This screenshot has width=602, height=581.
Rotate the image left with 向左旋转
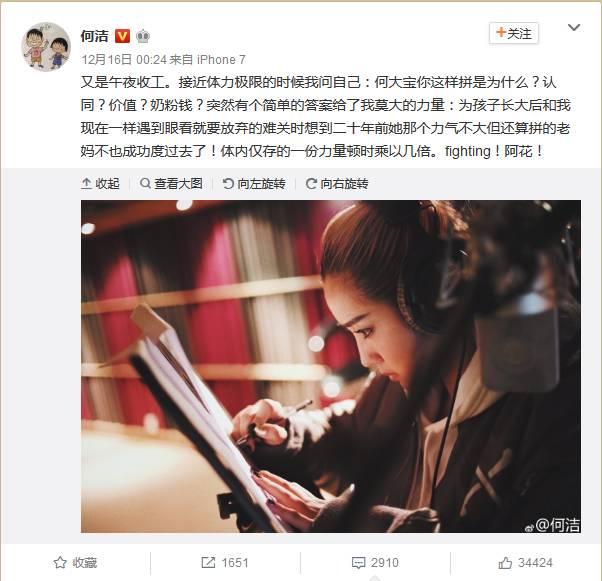coord(254,184)
